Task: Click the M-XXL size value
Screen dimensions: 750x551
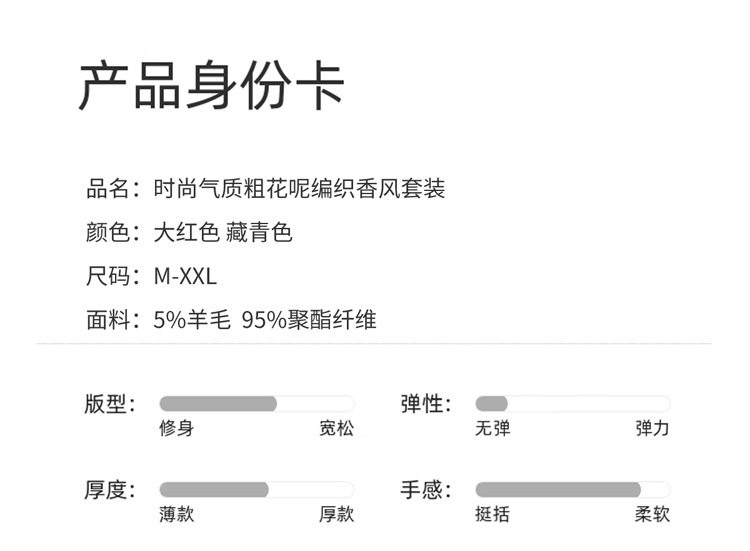Action: point(185,277)
